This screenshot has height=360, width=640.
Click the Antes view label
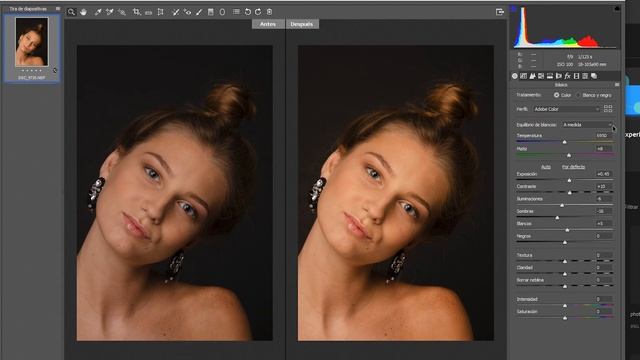268,24
